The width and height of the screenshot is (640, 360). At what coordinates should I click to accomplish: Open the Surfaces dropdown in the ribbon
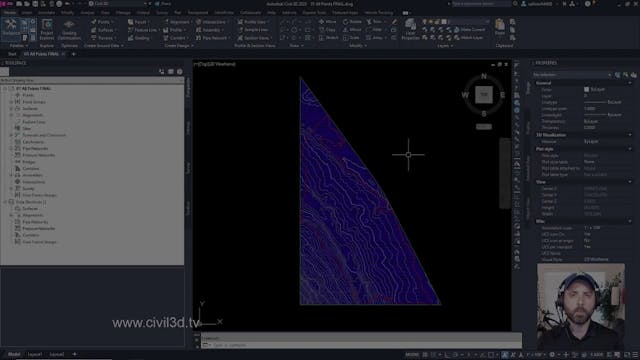pyautogui.click(x=104, y=30)
